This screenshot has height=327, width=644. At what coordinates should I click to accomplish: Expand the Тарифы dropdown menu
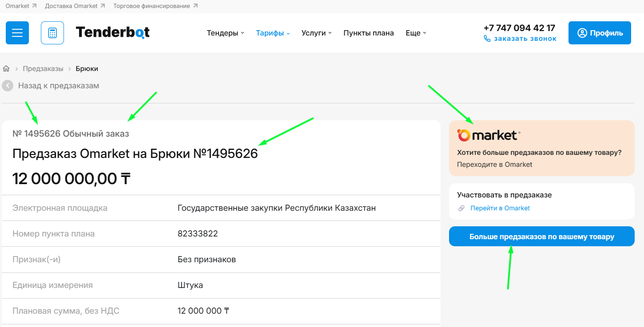pyautogui.click(x=273, y=33)
